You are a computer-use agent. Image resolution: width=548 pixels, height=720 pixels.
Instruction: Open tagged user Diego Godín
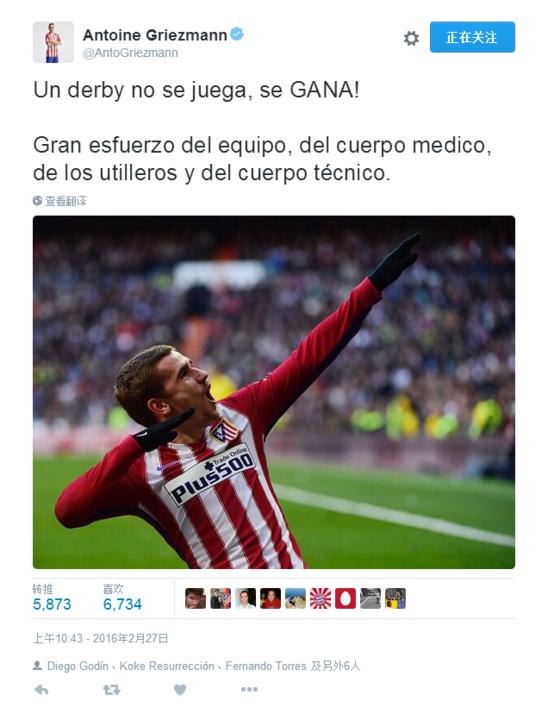78,666
